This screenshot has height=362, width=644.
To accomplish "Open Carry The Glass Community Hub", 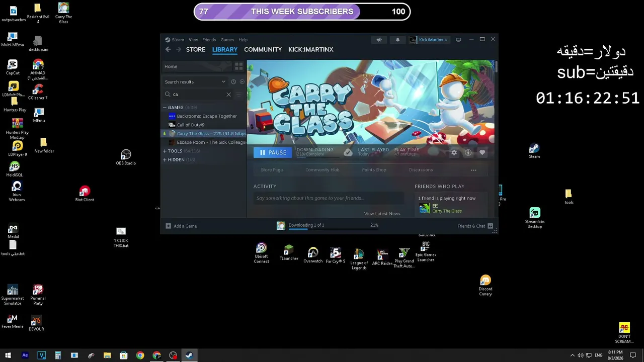I will [x=323, y=170].
